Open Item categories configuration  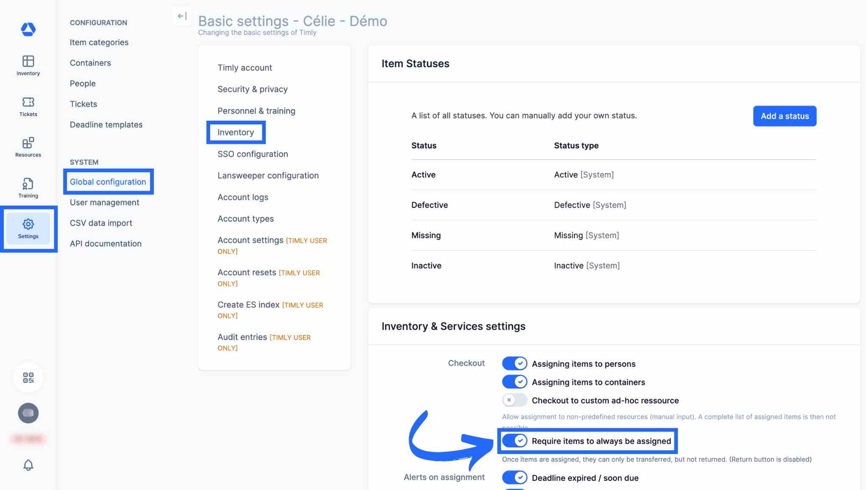[99, 42]
